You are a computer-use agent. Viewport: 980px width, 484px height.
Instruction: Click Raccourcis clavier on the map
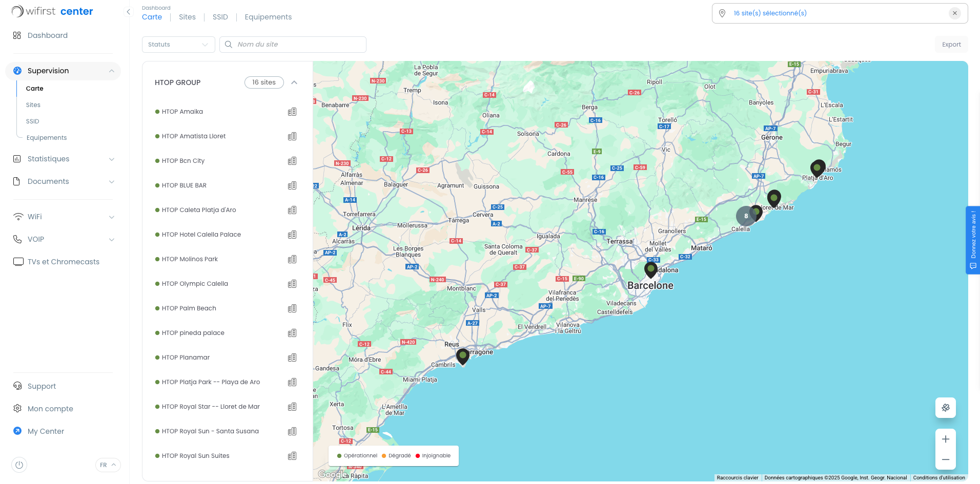point(737,478)
